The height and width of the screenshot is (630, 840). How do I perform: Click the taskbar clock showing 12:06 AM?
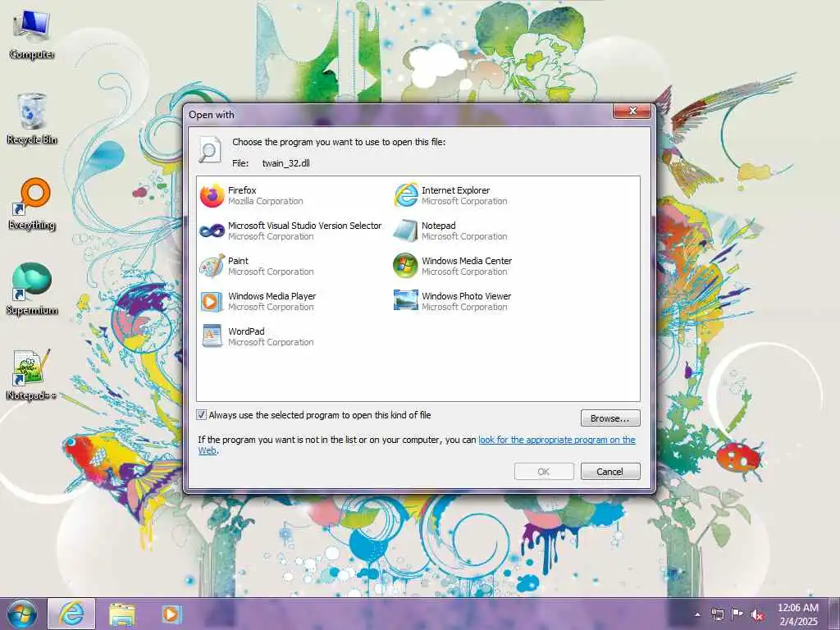point(797,614)
